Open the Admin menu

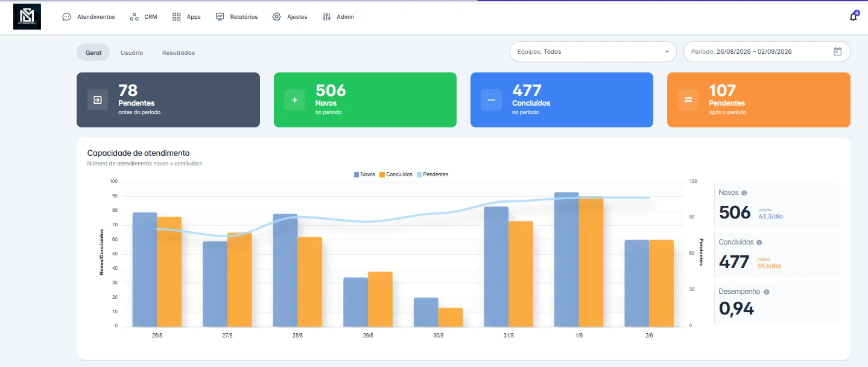pyautogui.click(x=338, y=17)
